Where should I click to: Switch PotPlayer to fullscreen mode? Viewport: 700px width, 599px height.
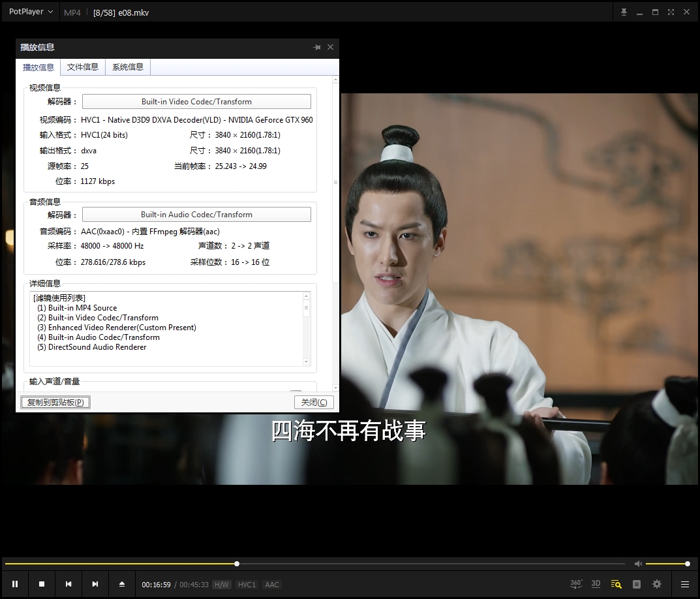[671, 12]
